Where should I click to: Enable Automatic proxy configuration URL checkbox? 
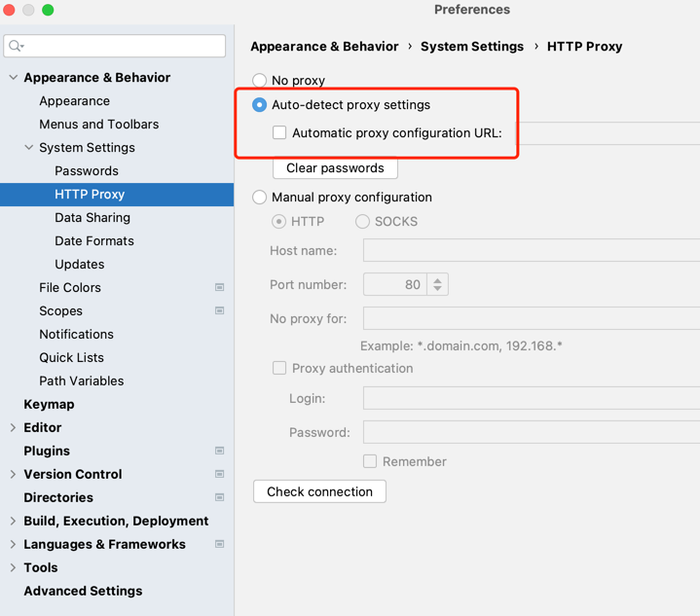tap(279, 132)
